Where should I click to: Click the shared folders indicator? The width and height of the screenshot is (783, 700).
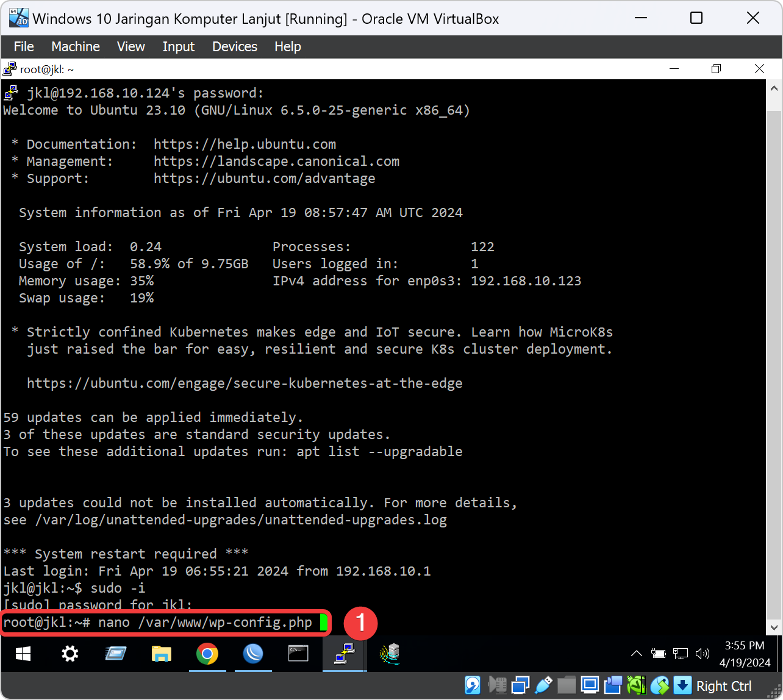coord(567,685)
